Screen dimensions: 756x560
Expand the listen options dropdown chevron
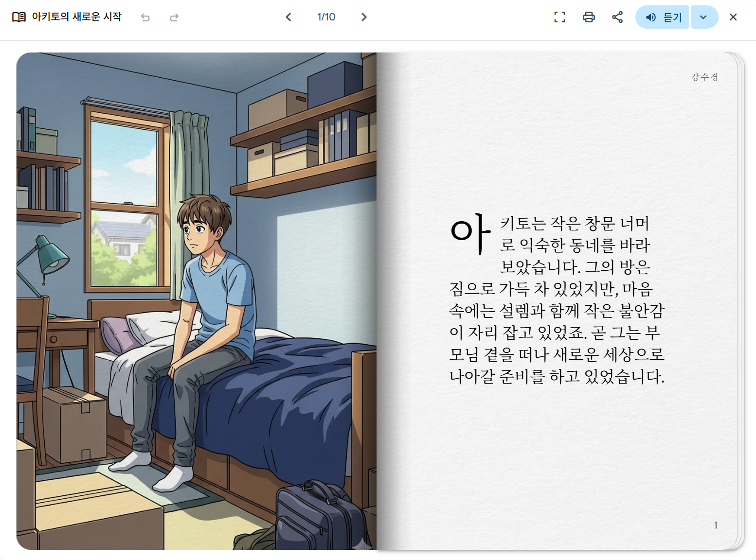click(x=704, y=17)
